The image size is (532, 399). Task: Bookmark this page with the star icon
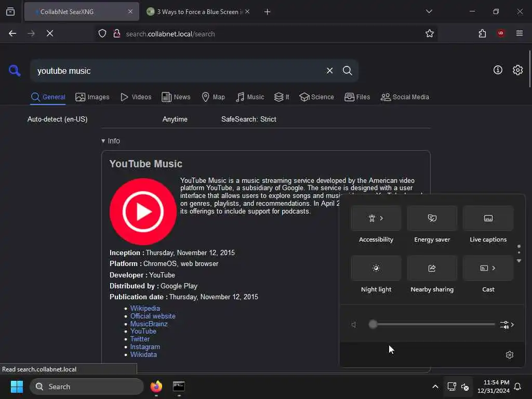(429, 33)
